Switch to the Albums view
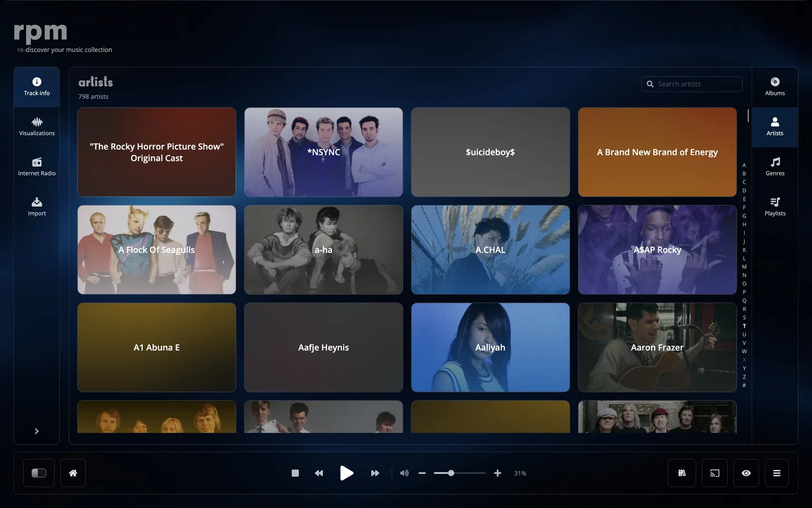Screen dimensions: 812x508 click(775, 87)
